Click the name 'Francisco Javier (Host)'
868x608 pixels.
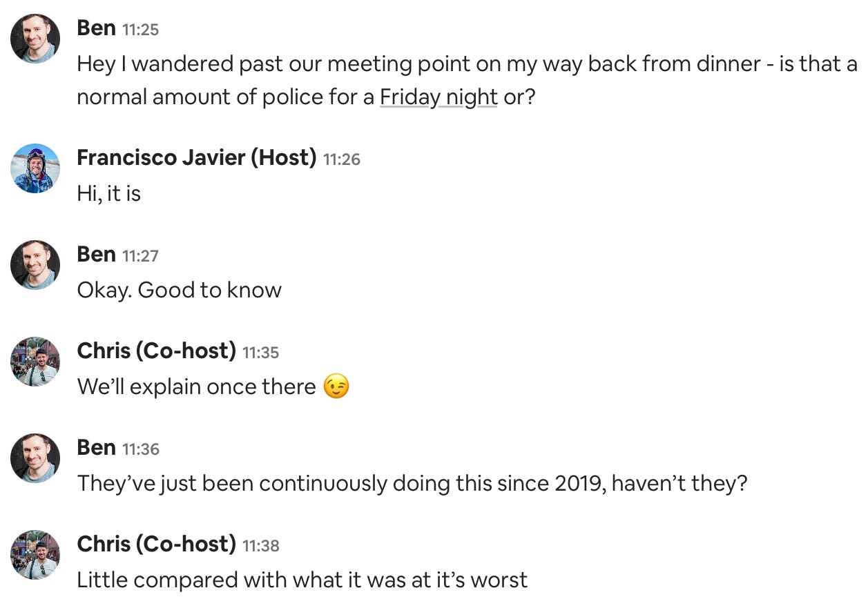197,158
